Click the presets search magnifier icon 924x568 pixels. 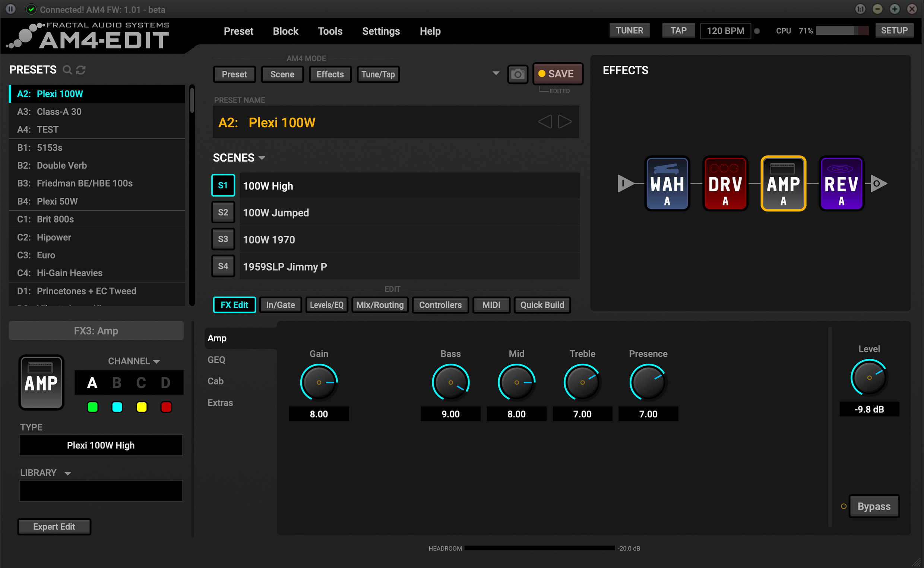[x=67, y=70]
